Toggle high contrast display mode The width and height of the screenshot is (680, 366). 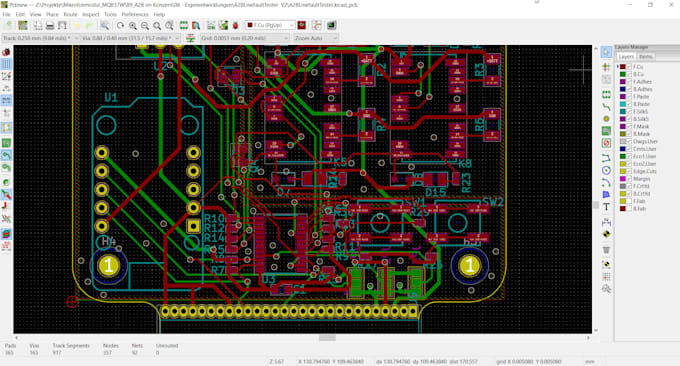coord(6,219)
